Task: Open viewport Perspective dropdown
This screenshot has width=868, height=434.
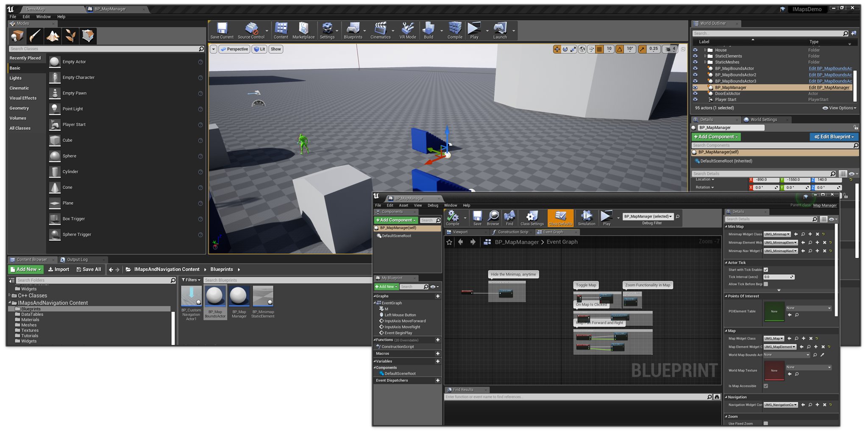Action: pyautogui.click(x=234, y=49)
